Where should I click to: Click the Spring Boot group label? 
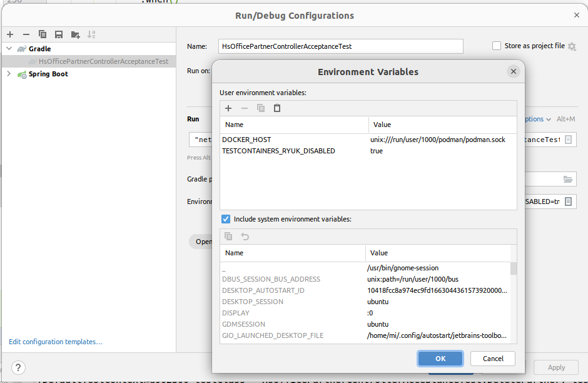(48, 74)
